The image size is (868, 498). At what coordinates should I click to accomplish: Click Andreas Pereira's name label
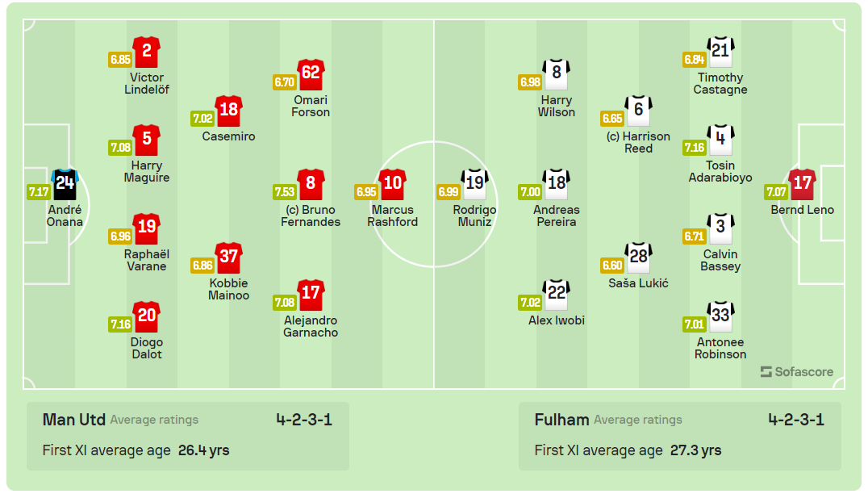[557, 216]
